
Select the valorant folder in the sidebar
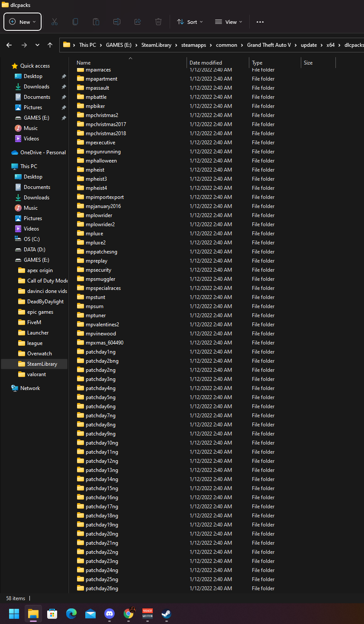point(36,374)
